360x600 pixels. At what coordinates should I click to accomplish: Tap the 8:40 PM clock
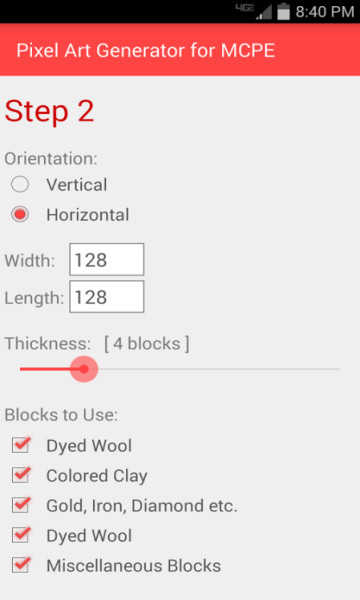pos(325,12)
